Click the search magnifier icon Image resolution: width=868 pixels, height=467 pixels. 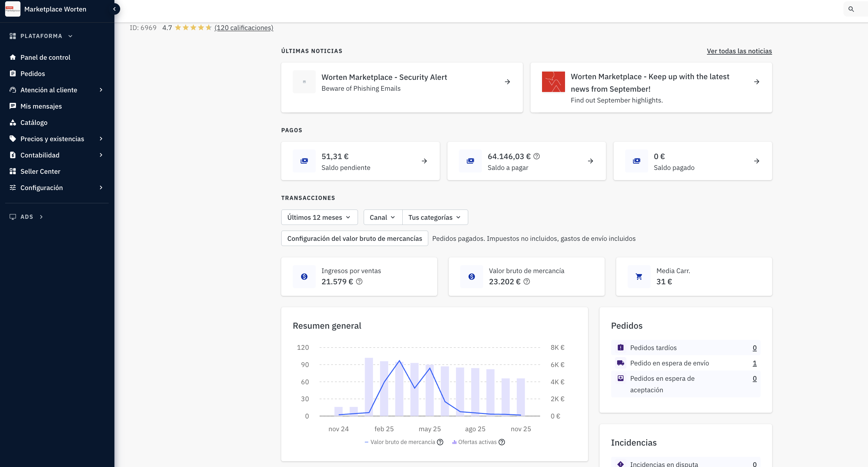click(x=851, y=9)
